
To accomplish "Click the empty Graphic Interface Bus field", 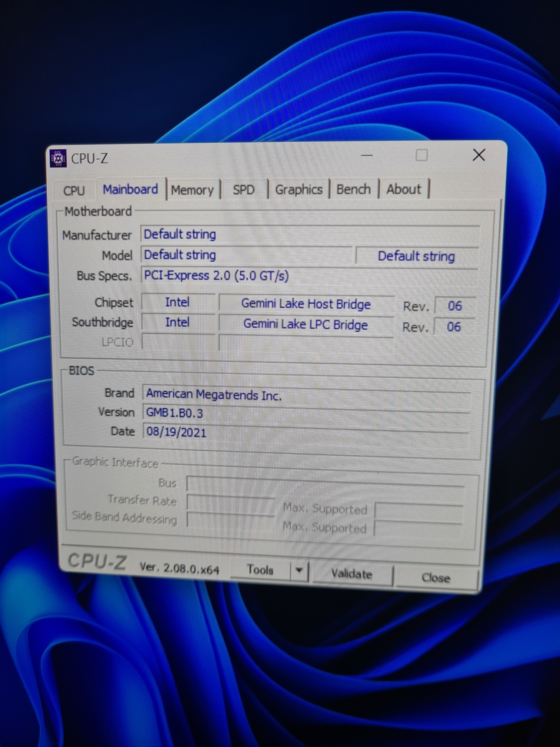I will tap(325, 484).
